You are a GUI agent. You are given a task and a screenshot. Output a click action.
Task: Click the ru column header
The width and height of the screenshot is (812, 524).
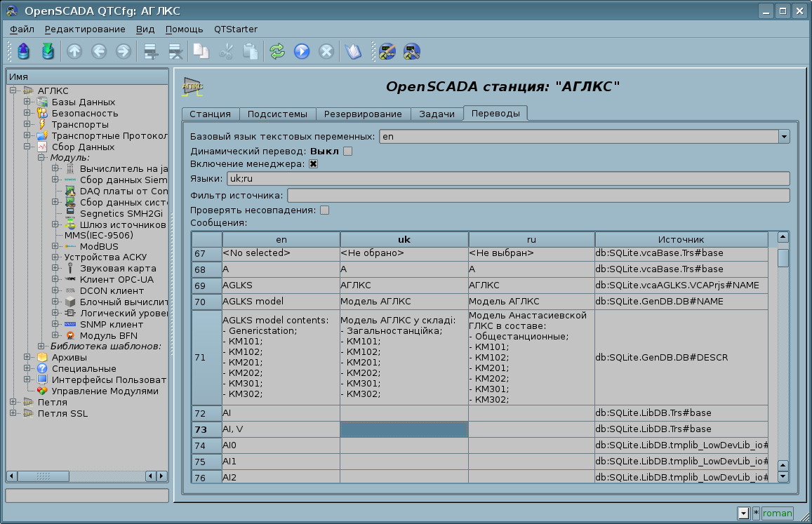[x=531, y=239]
